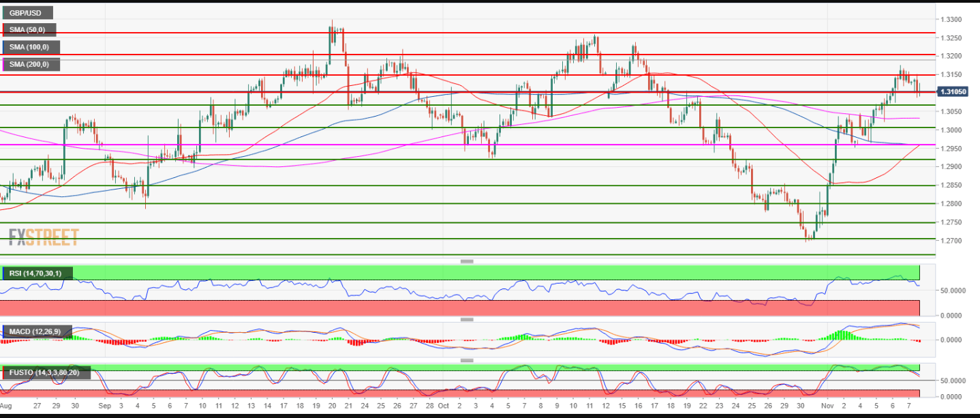Click the current price tag 1.31050

950,91
